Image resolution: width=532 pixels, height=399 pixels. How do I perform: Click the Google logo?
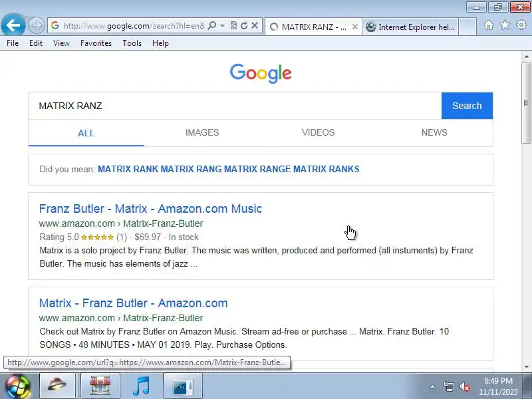pyautogui.click(x=261, y=73)
